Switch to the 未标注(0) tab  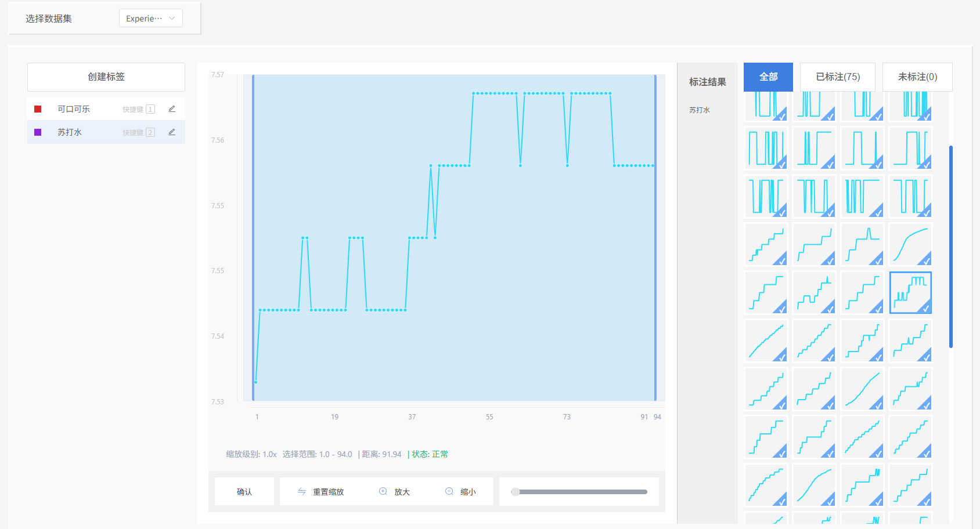pyautogui.click(x=917, y=77)
